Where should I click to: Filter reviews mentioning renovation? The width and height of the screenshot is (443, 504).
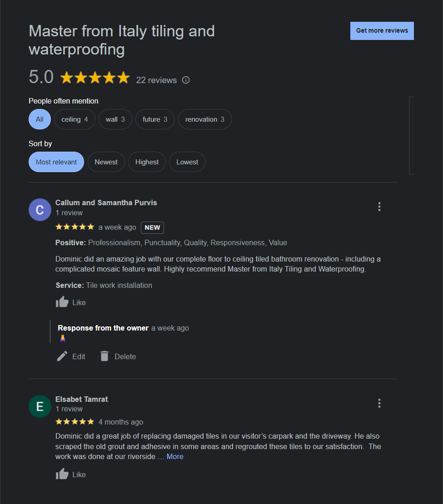coord(204,119)
